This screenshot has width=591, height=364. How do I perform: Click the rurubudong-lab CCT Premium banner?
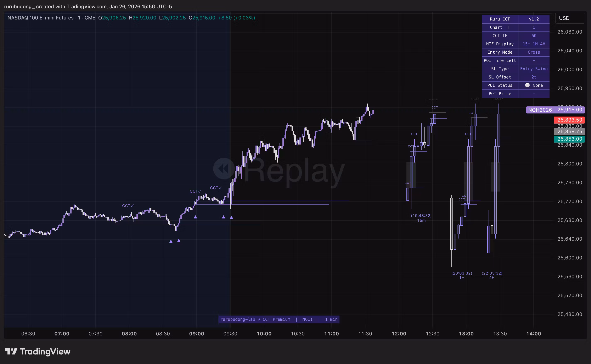click(x=279, y=319)
